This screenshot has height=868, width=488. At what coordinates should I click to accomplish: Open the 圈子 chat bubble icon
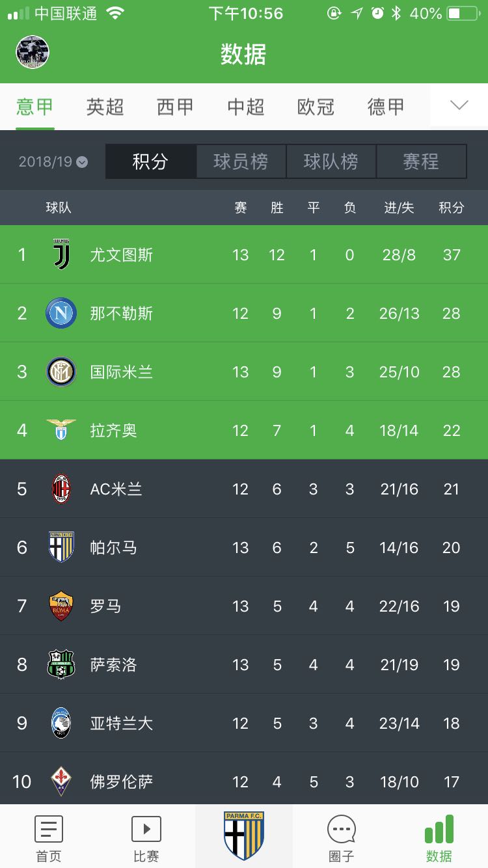pos(341,829)
